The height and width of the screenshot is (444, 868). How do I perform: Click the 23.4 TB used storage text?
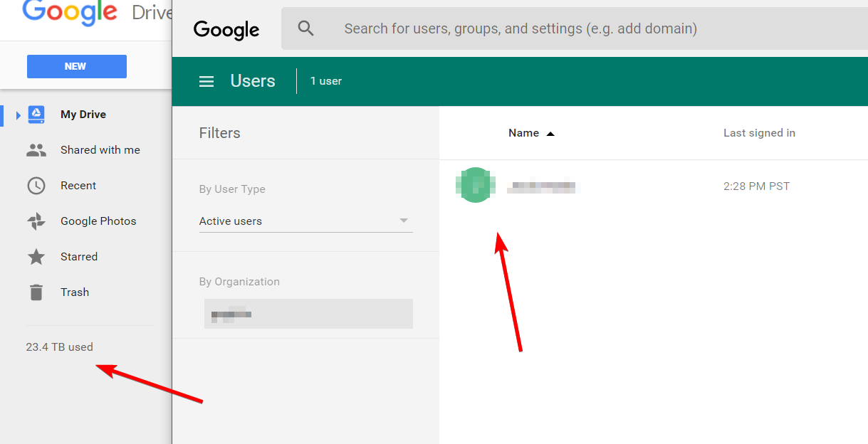[x=60, y=347]
